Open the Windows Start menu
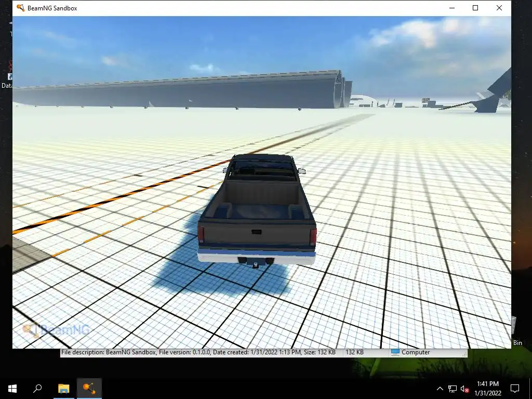The width and height of the screenshot is (532, 399). 12,389
